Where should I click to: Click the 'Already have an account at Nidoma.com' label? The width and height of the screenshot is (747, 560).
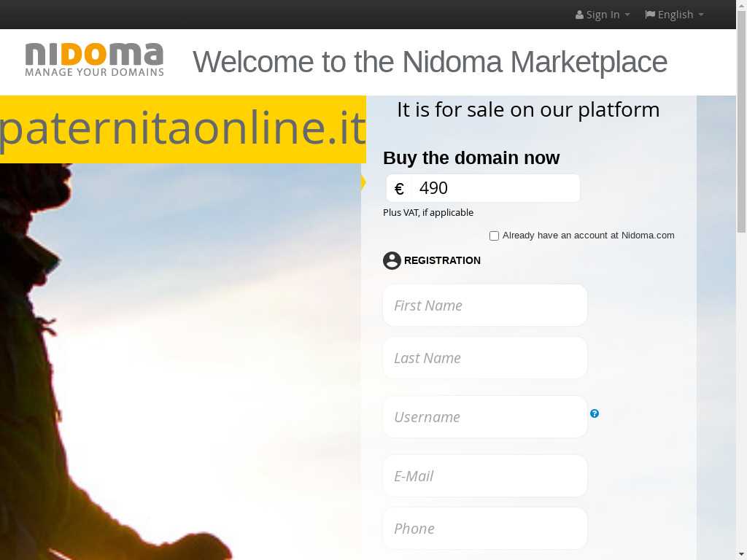click(x=588, y=236)
